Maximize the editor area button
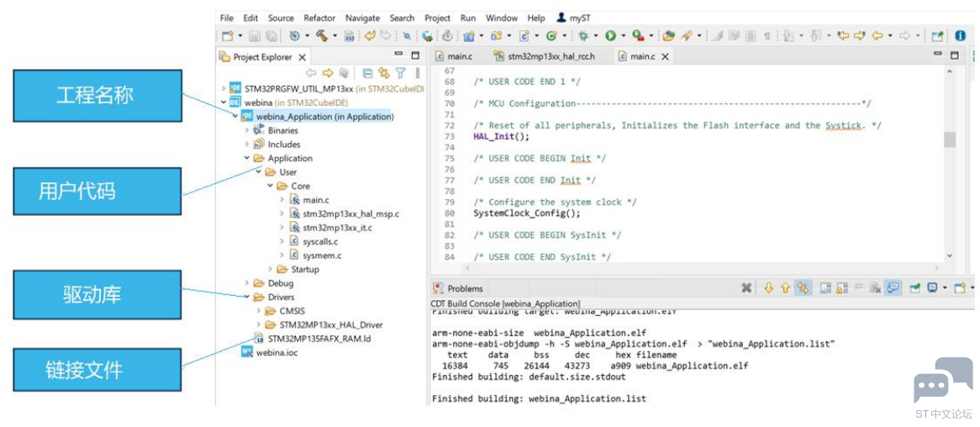This screenshot has height=427, width=980. point(955,56)
